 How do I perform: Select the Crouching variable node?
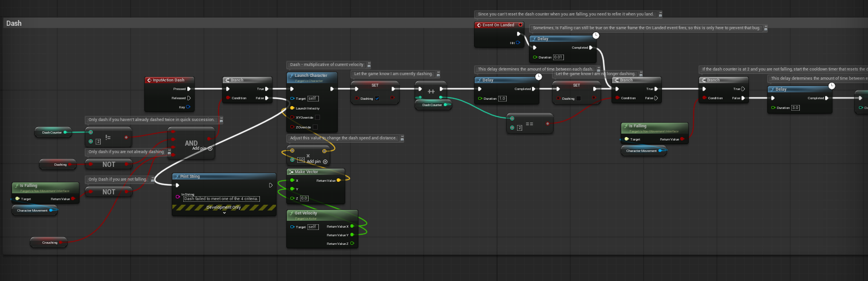[x=49, y=243]
